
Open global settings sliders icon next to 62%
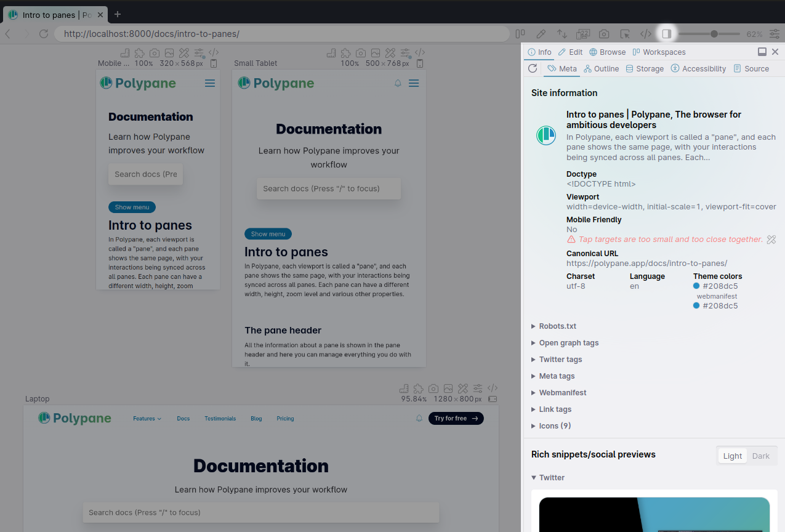pyautogui.click(x=774, y=34)
